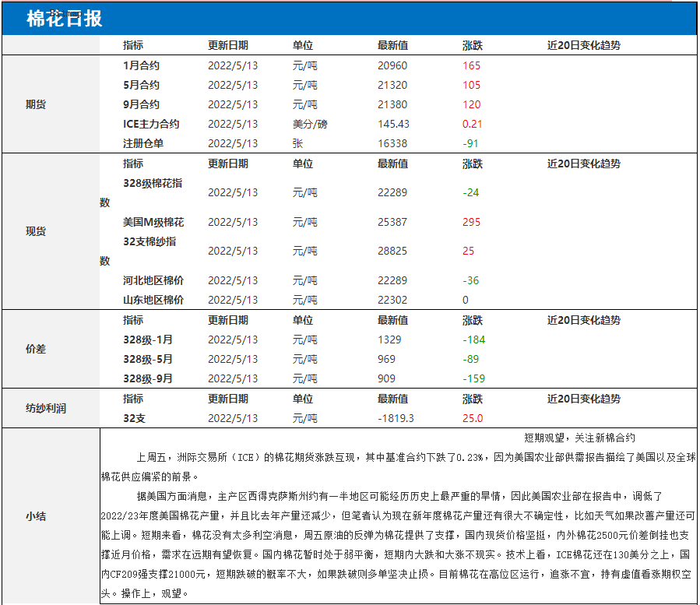Click the 近20日变化趋势 header in 纺纱利润 section

pyautogui.click(x=584, y=399)
